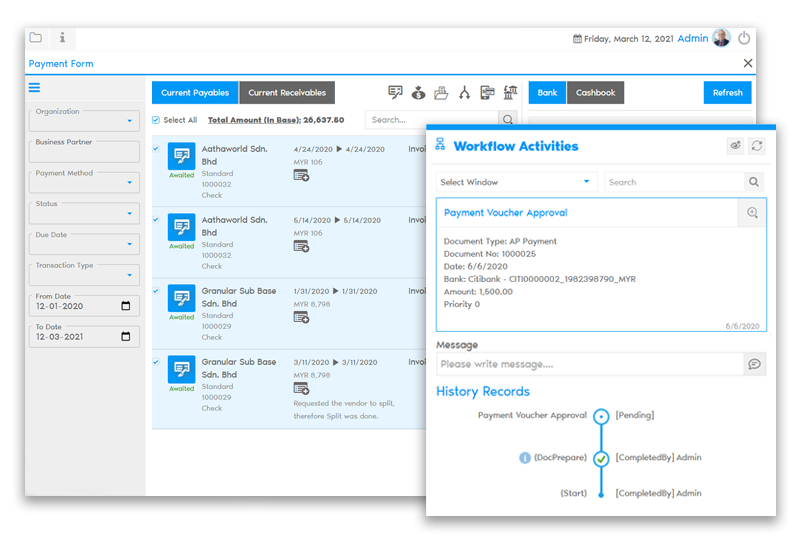Refresh the Workflow Activities panel via icon
Screen dimensions: 800x544
click(x=757, y=146)
